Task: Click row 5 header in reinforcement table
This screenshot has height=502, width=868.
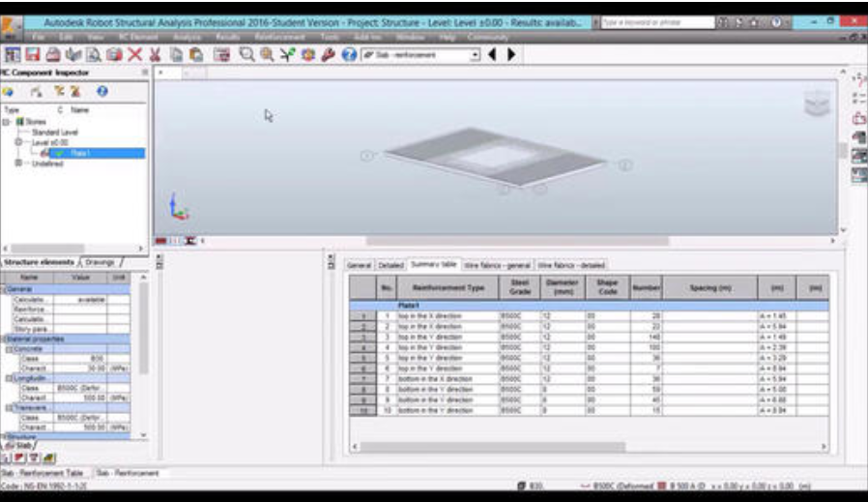Action: click(362, 356)
